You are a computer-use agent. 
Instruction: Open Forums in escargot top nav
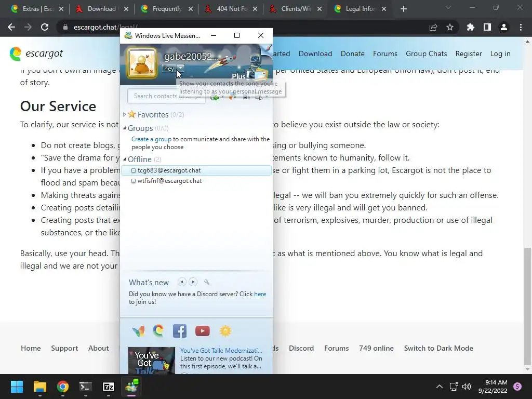coord(385,54)
